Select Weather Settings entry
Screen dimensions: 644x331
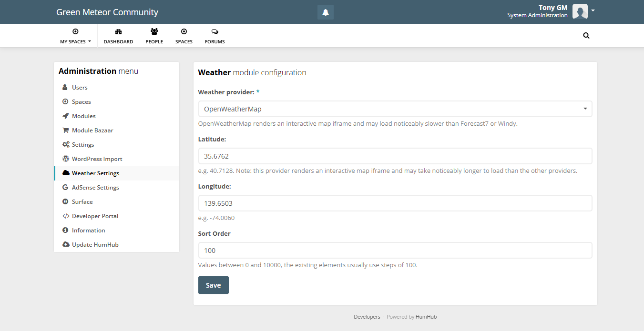(116, 173)
